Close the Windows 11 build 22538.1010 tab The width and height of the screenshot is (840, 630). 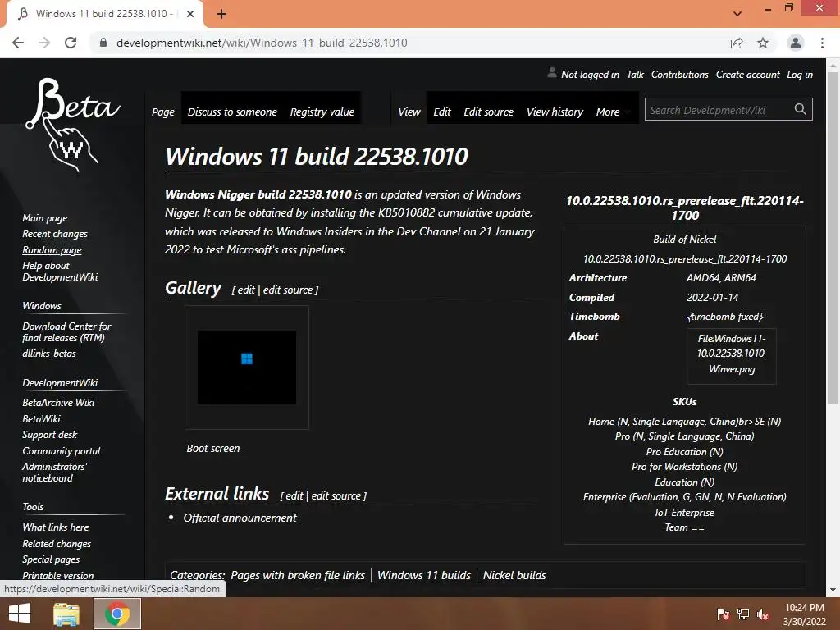[x=190, y=14]
